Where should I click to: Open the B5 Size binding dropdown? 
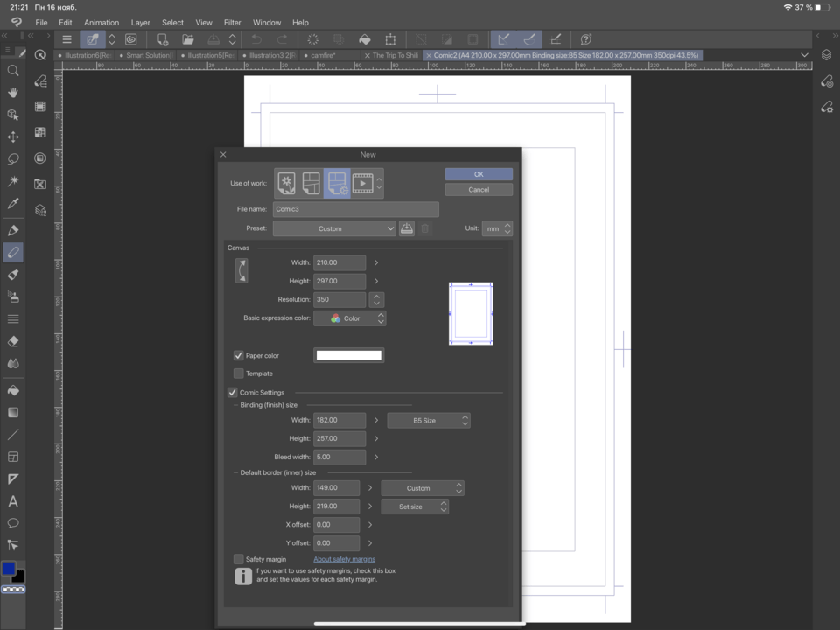tap(428, 420)
